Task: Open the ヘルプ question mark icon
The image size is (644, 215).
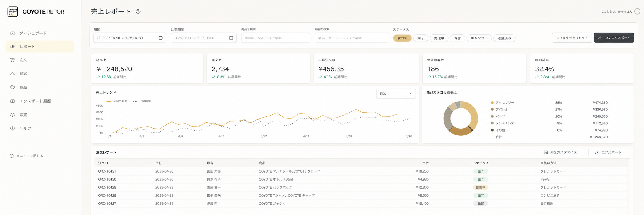Action: pos(12,128)
